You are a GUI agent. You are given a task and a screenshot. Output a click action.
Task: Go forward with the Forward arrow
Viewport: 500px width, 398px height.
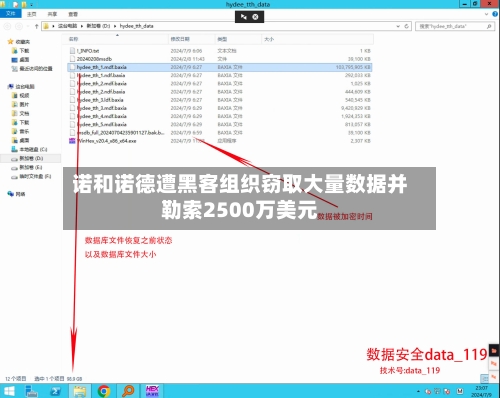pyautogui.click(x=19, y=26)
